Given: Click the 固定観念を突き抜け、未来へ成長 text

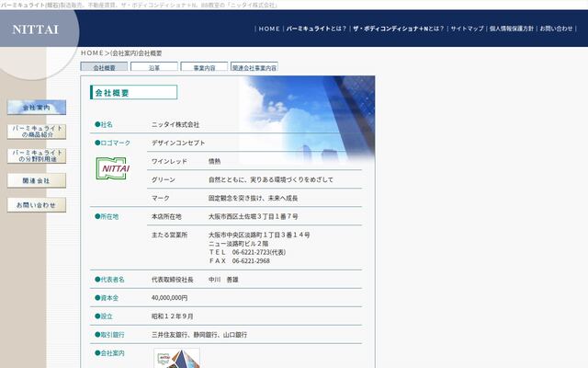Looking at the screenshot, I should click(254, 198).
